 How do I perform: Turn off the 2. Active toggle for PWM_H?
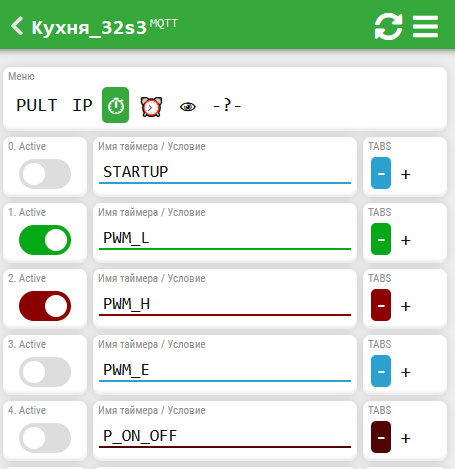pos(45,306)
